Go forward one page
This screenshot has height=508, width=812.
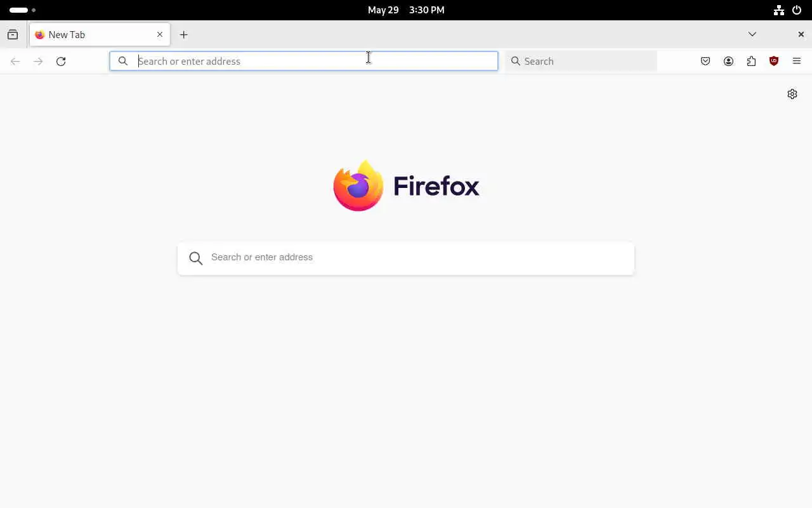pyautogui.click(x=38, y=62)
